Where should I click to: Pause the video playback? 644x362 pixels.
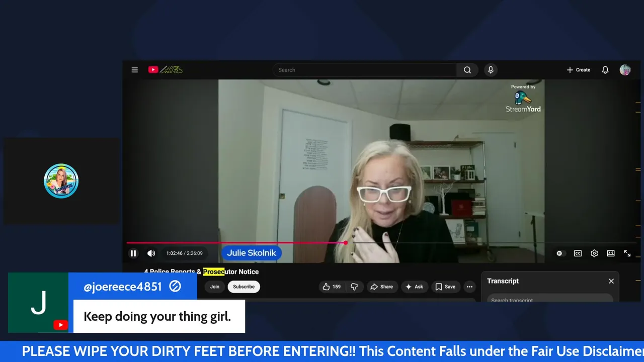[133, 253]
